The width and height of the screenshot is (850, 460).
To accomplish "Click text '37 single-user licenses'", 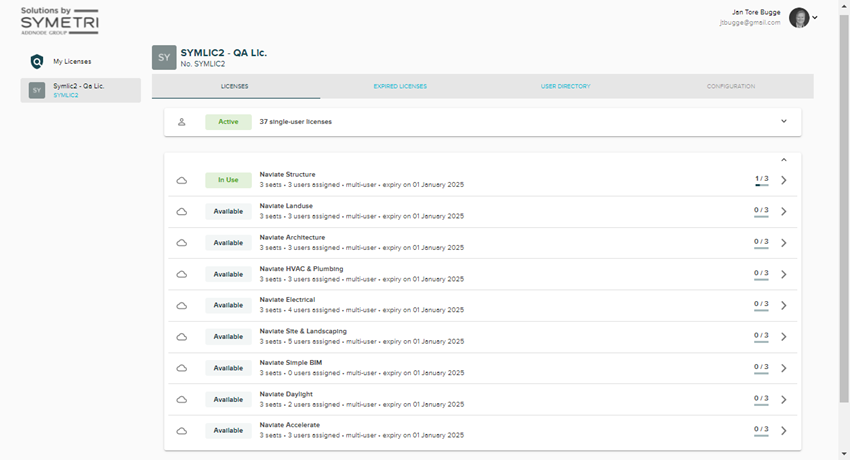I will coord(295,122).
